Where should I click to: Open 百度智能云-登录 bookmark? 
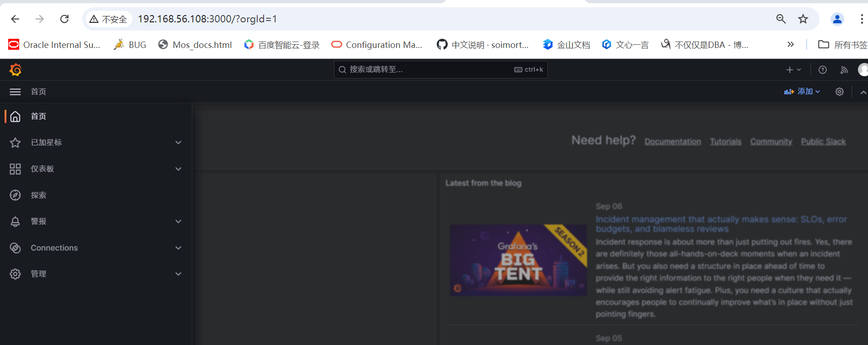(x=282, y=45)
